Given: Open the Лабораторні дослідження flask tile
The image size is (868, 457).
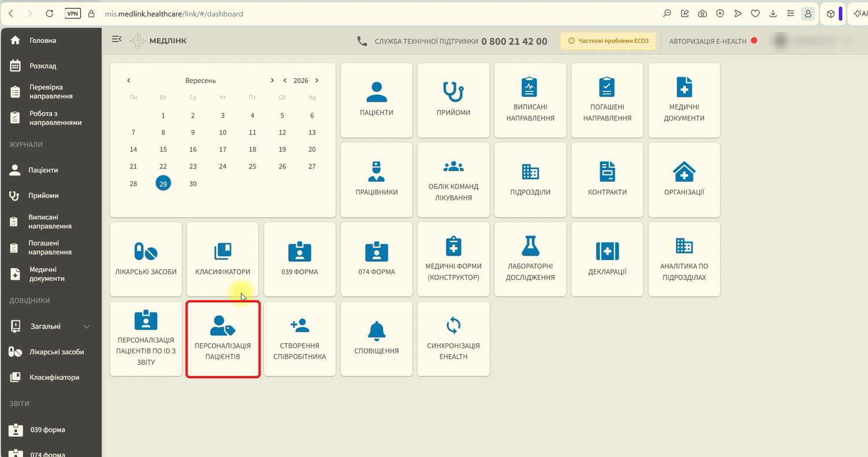Looking at the screenshot, I should 530,259.
